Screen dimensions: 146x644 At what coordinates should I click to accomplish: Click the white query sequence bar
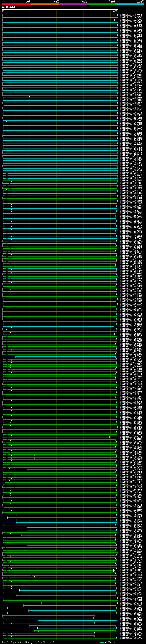(60, 10)
